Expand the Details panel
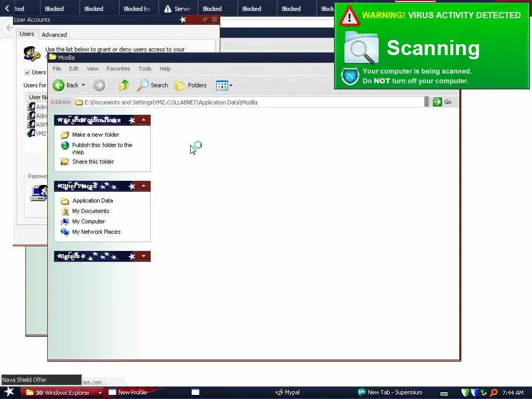532x399 pixels. (x=143, y=256)
